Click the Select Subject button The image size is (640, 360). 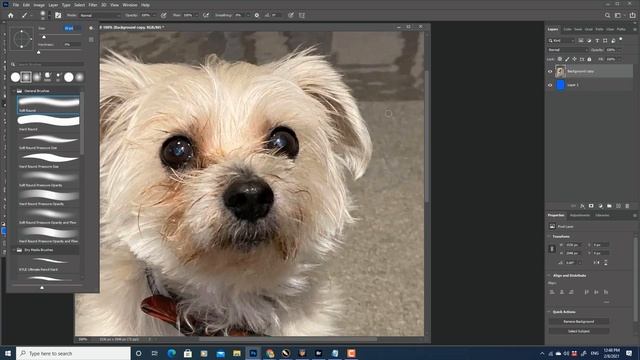pos(579,331)
